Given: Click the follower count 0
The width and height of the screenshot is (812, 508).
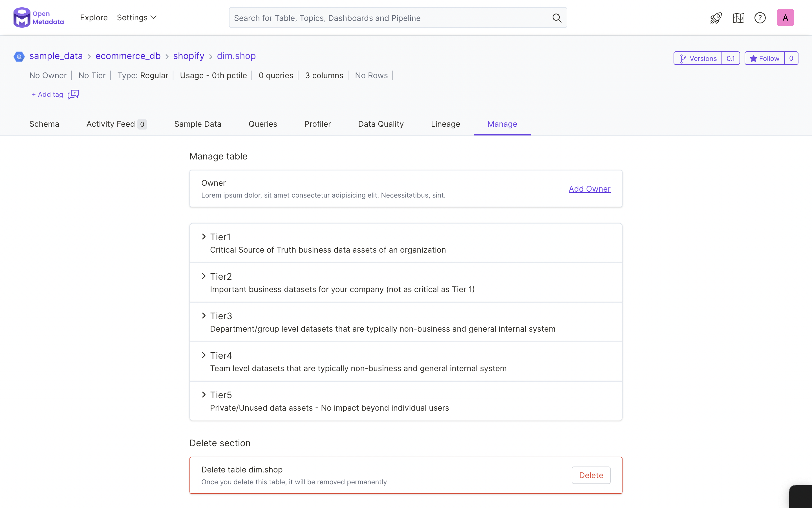Looking at the screenshot, I should coord(791,58).
